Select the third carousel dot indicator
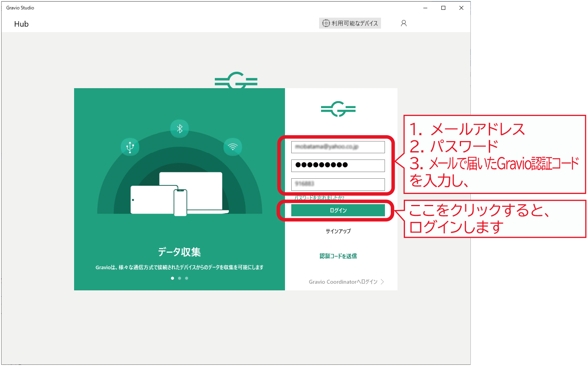Viewport: 588px width, 366px height. [x=187, y=278]
